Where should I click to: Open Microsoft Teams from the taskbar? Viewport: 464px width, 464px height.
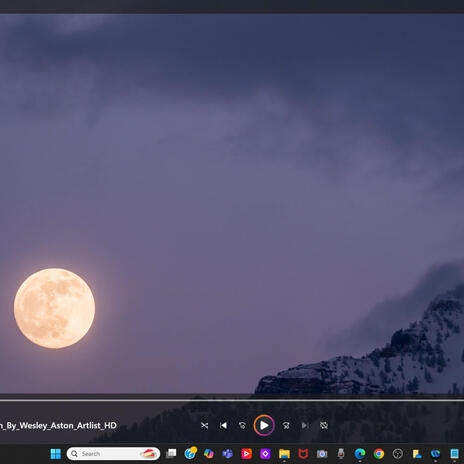[228, 454]
